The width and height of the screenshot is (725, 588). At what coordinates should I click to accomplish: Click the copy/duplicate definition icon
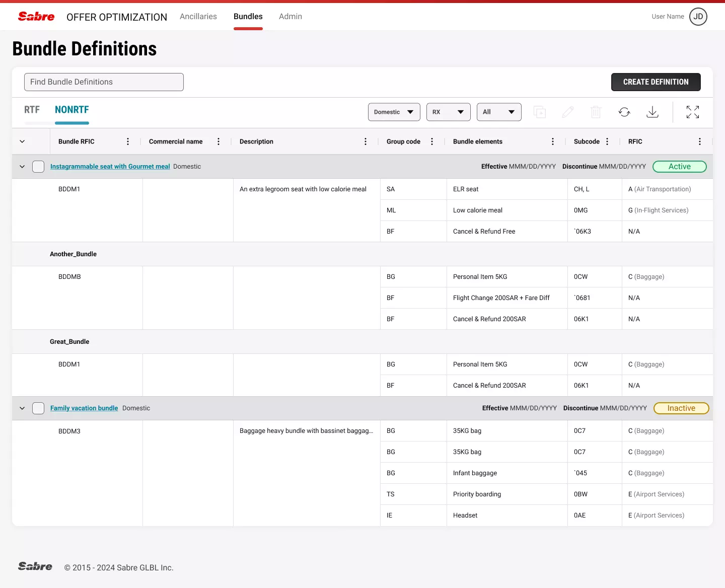[x=540, y=112]
